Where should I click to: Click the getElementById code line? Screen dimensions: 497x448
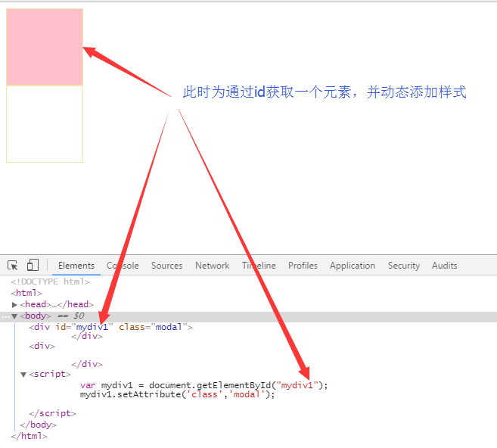[203, 385]
